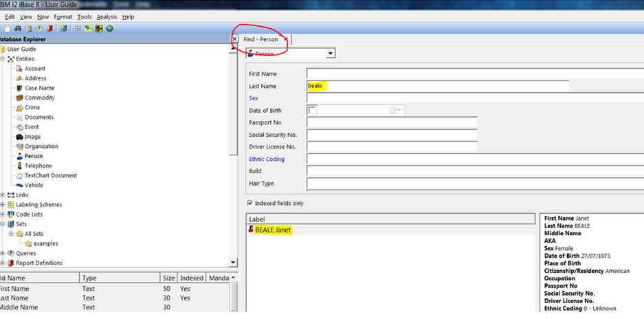This screenshot has width=644, height=319.
Task: Click the green arrow yellow toolbar icon
Action: (x=88, y=29)
